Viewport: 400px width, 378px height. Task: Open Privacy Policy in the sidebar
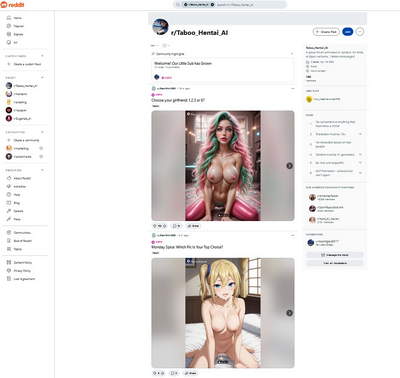click(19, 271)
